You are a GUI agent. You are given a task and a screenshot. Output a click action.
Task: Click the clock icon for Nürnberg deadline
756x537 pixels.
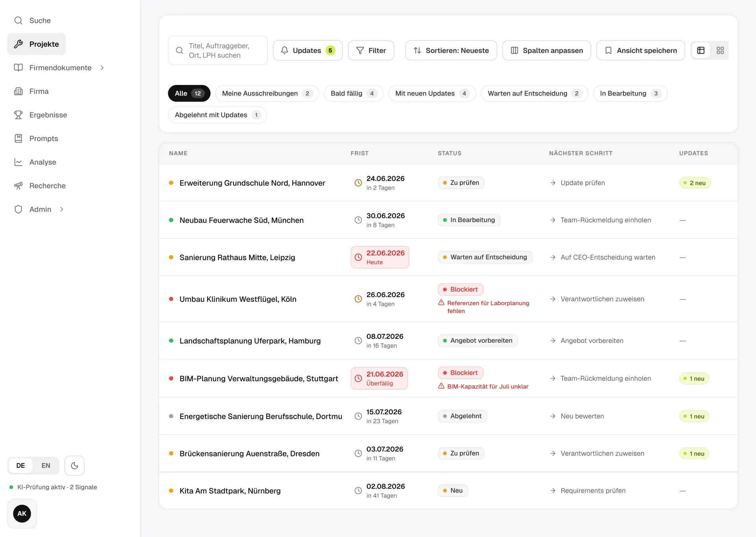[358, 491]
